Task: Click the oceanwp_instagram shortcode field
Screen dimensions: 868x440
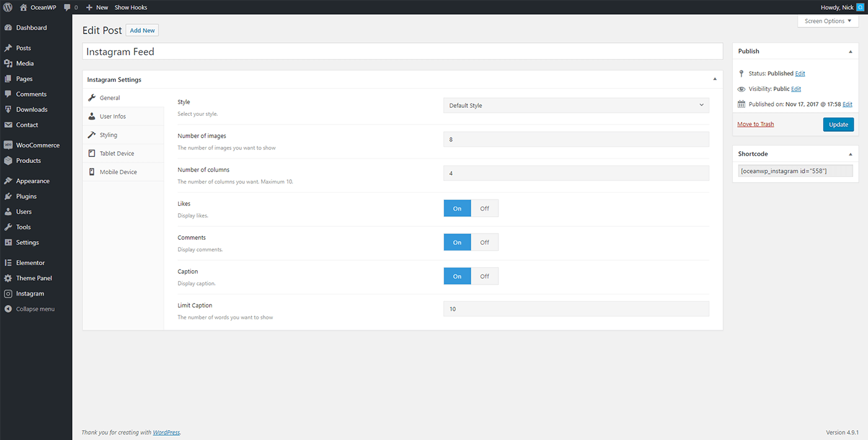Action: [795, 171]
